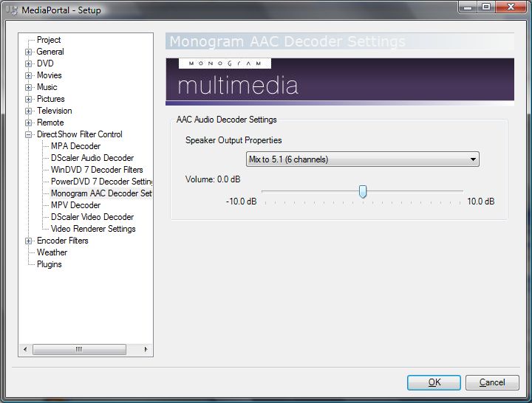Expand the Encoder Filters tree node

pos(29,241)
